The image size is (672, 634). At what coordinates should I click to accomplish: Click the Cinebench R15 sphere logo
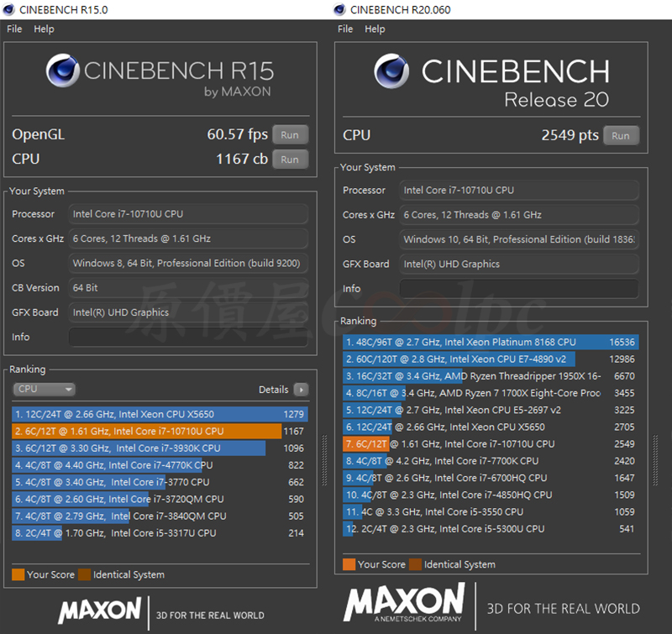click(x=62, y=71)
